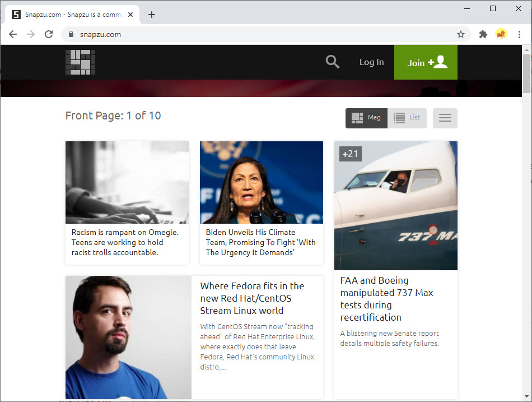Select the Snapzu.com tab
532x402 pixels.
(x=72, y=15)
